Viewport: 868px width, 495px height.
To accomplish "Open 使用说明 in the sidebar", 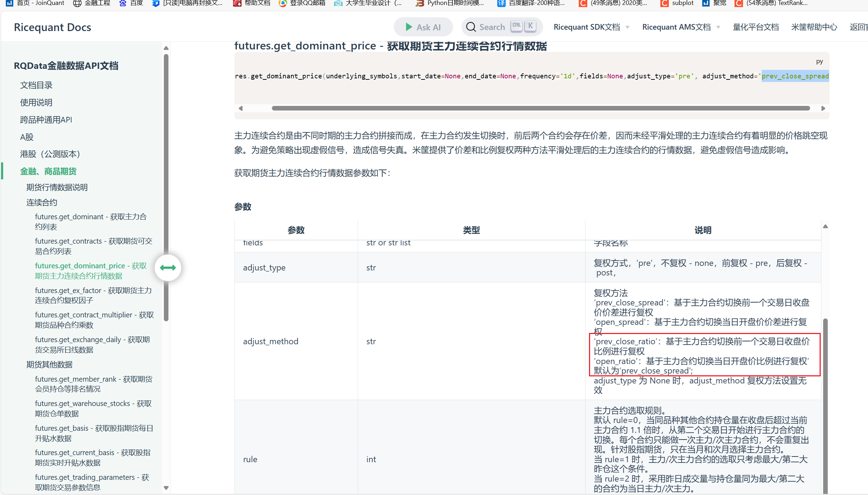I will click(x=36, y=102).
